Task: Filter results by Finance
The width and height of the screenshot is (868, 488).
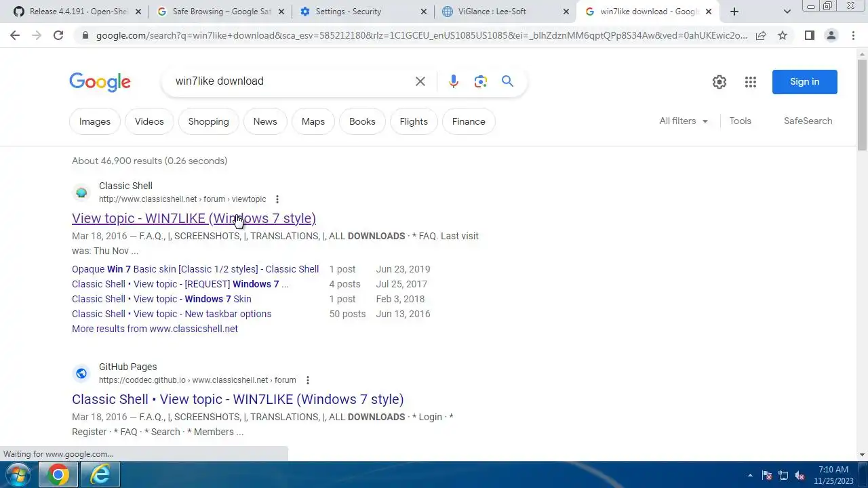Action: [469, 121]
